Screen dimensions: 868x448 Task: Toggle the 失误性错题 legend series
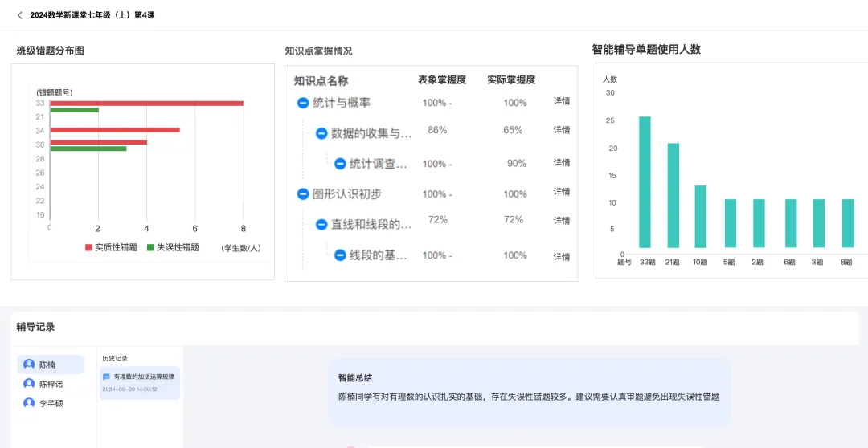[x=172, y=247]
